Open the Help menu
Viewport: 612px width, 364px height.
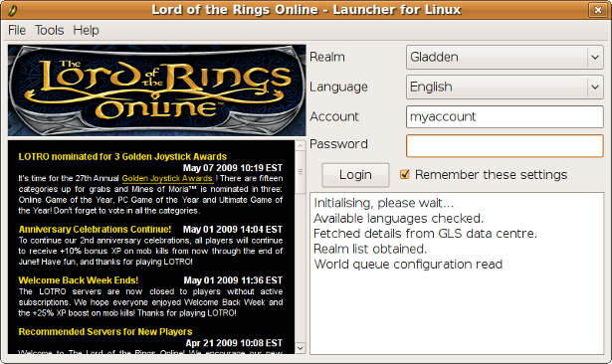point(86,30)
